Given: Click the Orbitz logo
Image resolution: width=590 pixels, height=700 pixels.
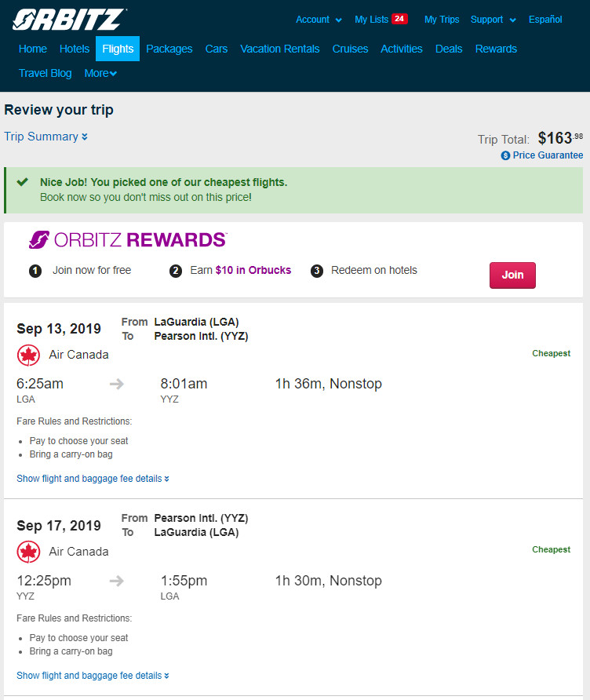Looking at the screenshot, I should (69, 20).
